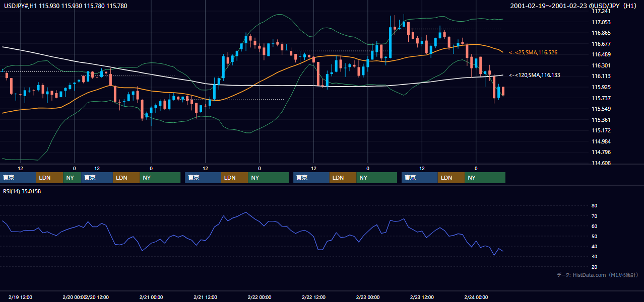The width and height of the screenshot is (644, 302).
Task: Click price axis label 115.361
Action: [x=601, y=120]
